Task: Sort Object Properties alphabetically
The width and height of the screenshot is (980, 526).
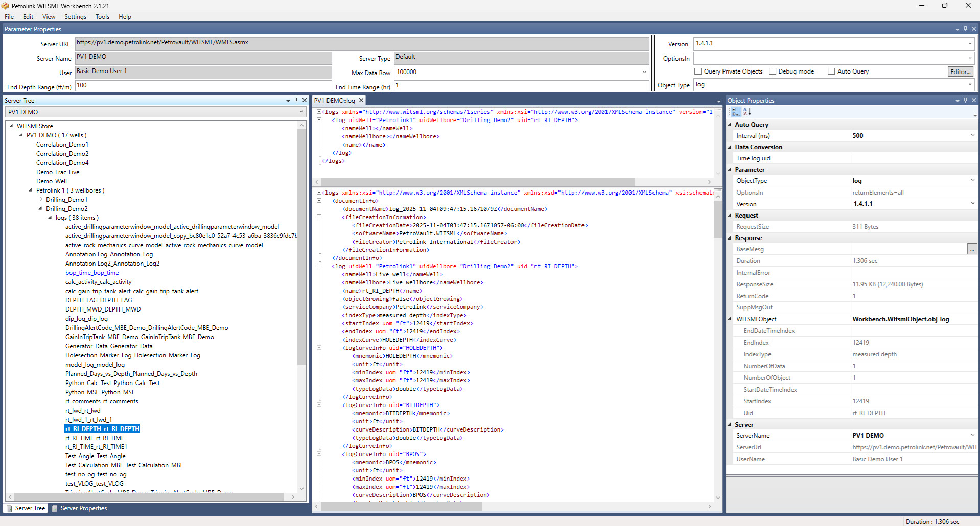Action: tap(747, 112)
